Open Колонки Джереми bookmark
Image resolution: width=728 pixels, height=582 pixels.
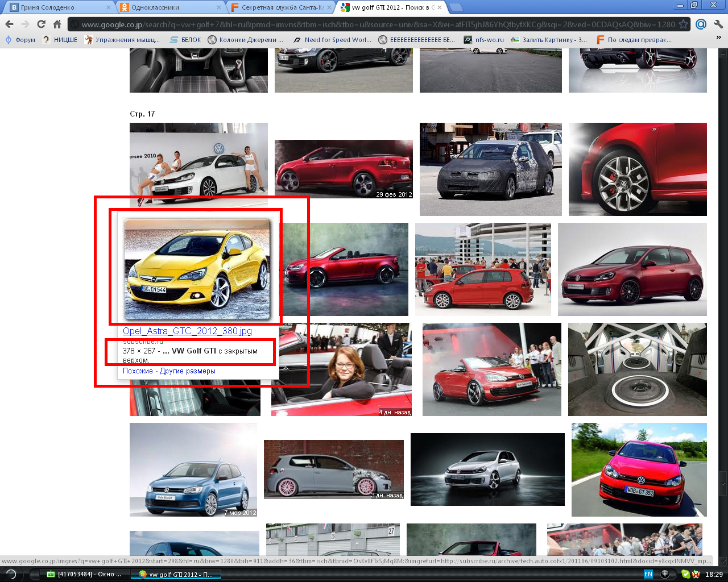point(246,40)
